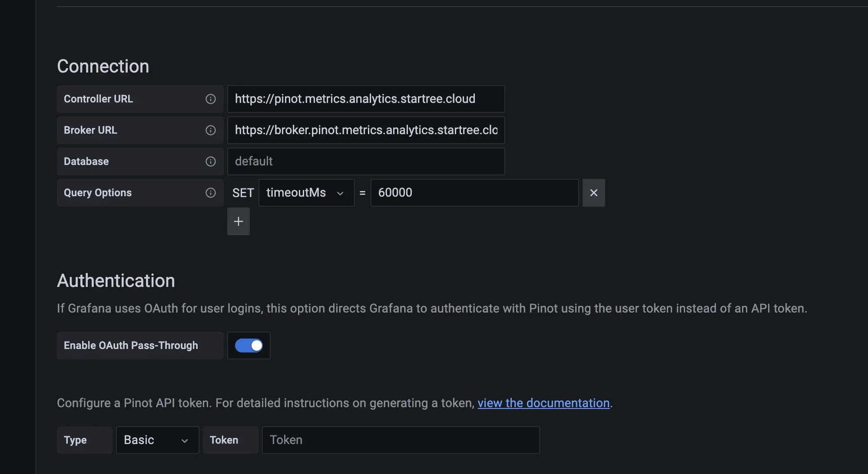Open the timeoutMs option dropdown
Viewport: 868px width, 474px height.
tap(306, 193)
